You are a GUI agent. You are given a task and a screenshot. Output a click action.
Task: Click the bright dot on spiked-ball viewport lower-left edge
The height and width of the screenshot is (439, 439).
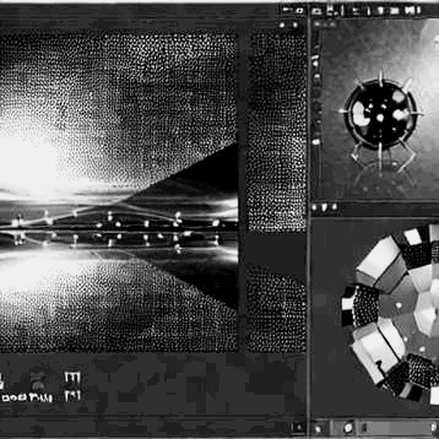pos(316,142)
